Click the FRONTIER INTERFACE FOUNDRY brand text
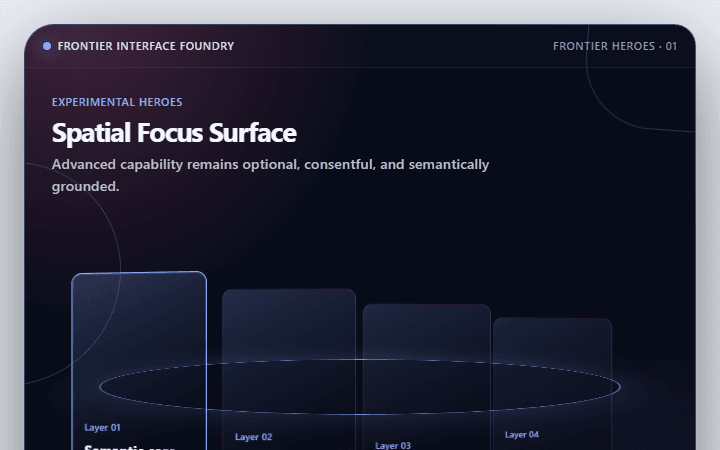This screenshot has height=450, width=720. [146, 46]
